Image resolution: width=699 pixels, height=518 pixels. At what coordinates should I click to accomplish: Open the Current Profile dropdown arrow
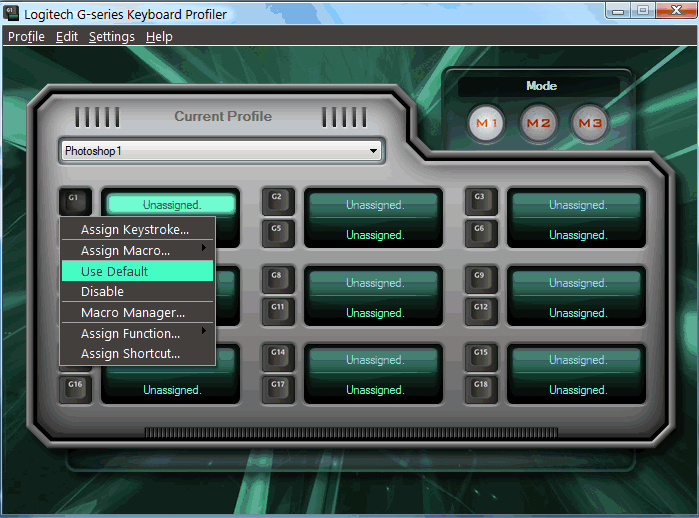click(374, 151)
